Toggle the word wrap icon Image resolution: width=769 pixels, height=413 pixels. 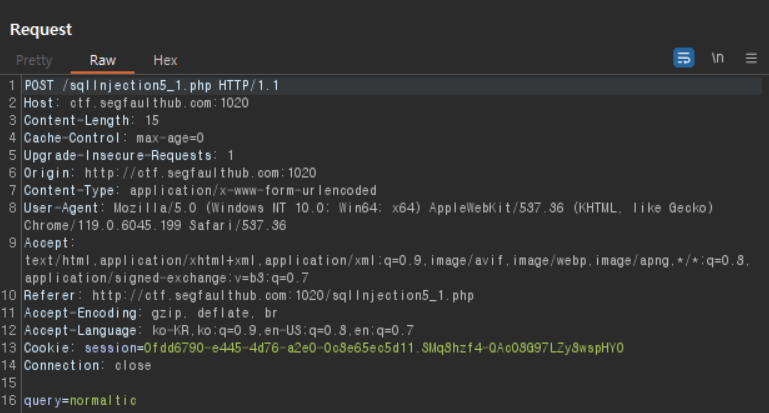tap(683, 58)
